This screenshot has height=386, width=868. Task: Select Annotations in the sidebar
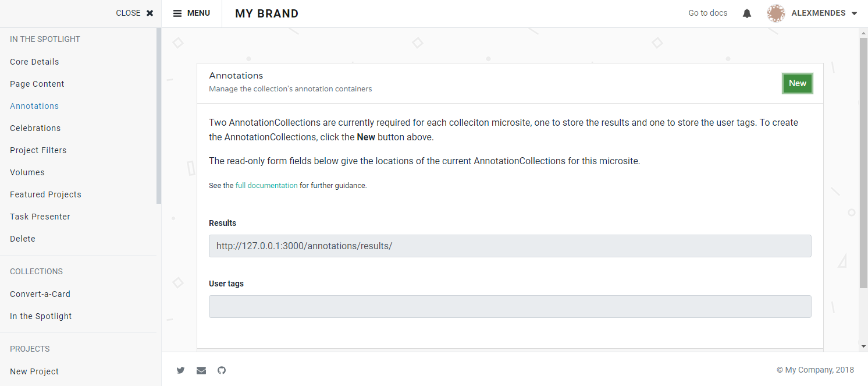(34, 105)
